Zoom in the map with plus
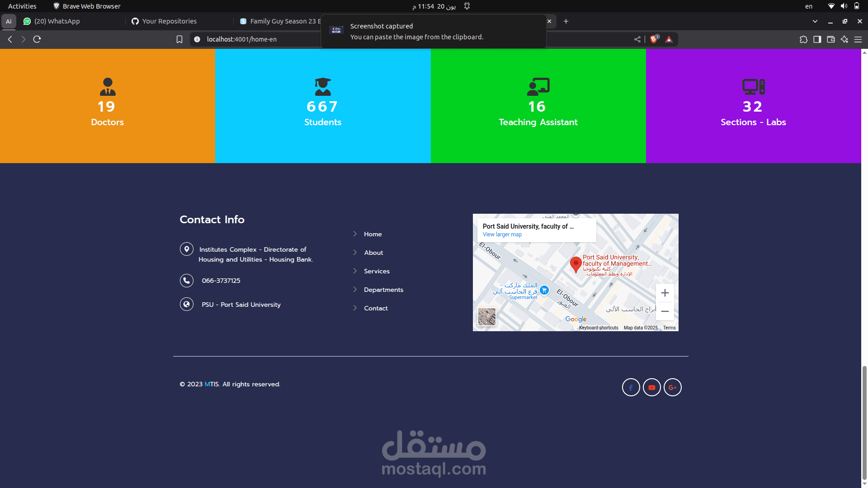Image resolution: width=868 pixels, height=488 pixels. [x=665, y=293]
